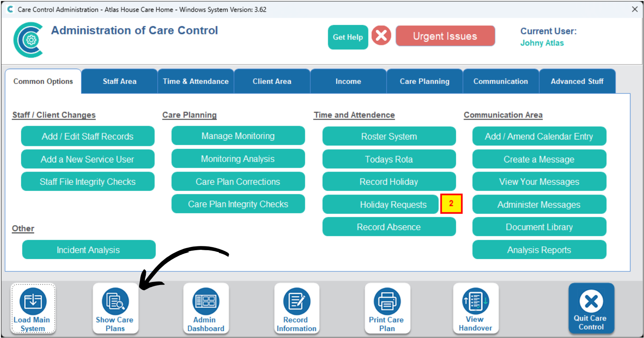Open Add / Edit Staff Records
Viewport: 644px width, 338px height.
coord(88,137)
